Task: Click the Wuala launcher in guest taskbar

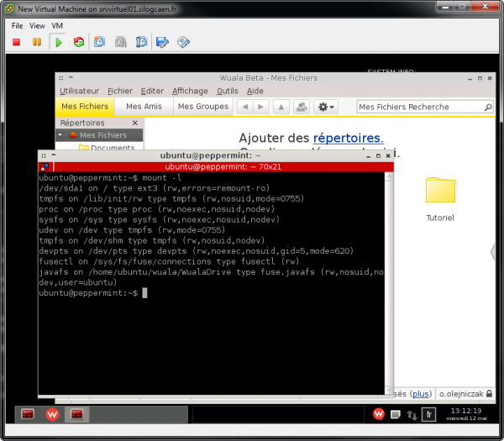Action: [x=52, y=414]
